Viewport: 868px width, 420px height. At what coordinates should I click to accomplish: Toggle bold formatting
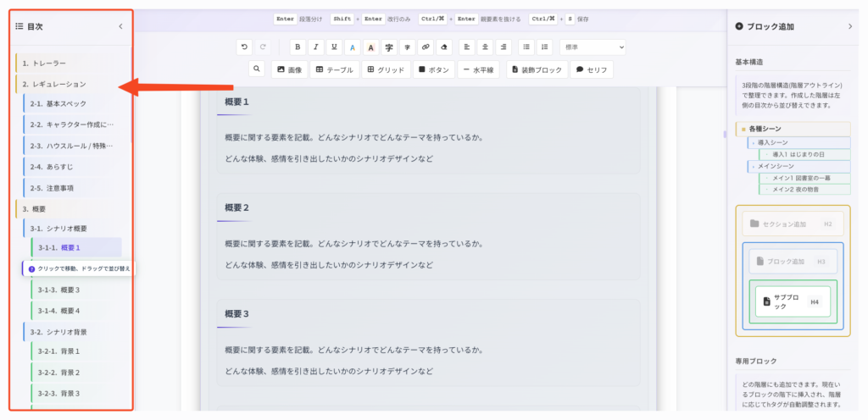tap(298, 47)
